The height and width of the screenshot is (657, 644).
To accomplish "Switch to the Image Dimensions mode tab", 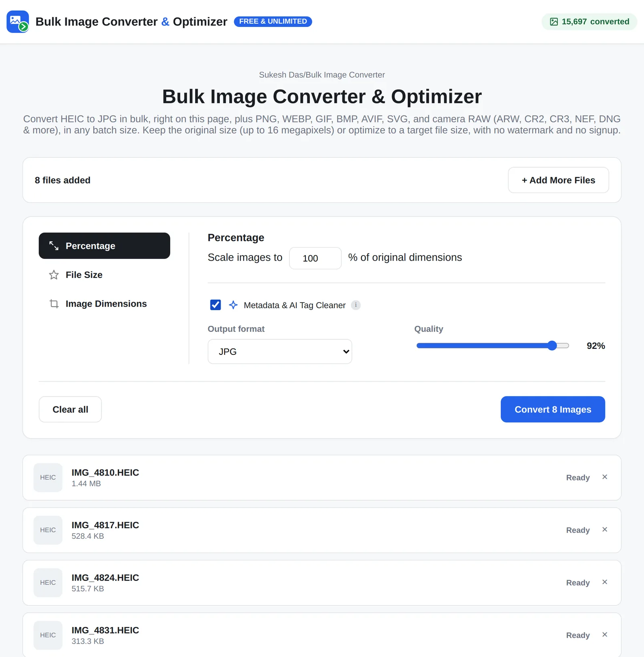I will 104,304.
